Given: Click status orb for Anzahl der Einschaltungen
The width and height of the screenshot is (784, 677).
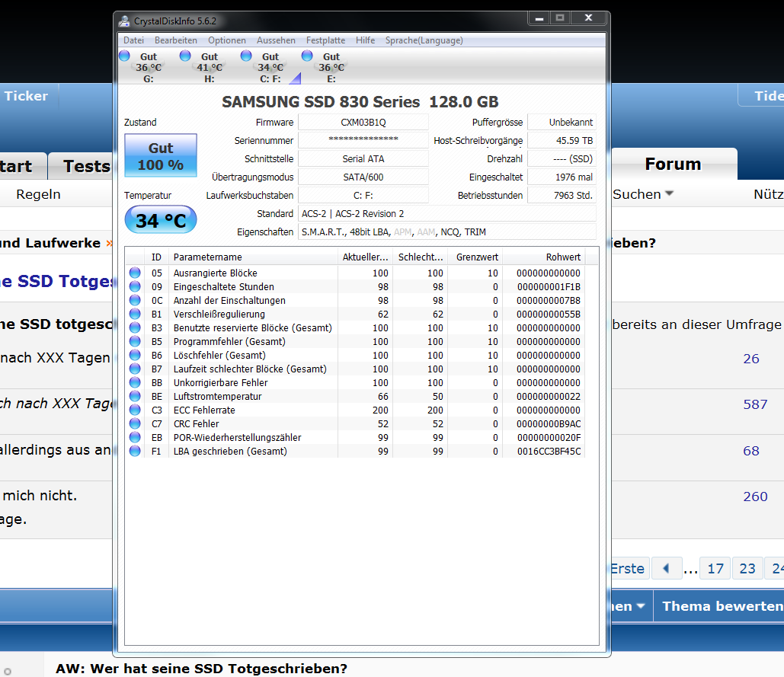Looking at the screenshot, I should coord(135,300).
